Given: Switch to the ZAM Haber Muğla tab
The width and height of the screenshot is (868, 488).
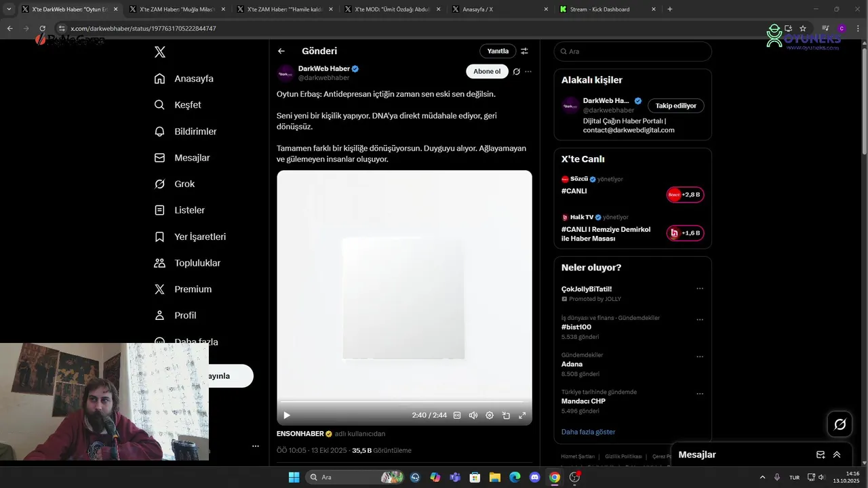Looking at the screenshot, I should [x=176, y=9].
